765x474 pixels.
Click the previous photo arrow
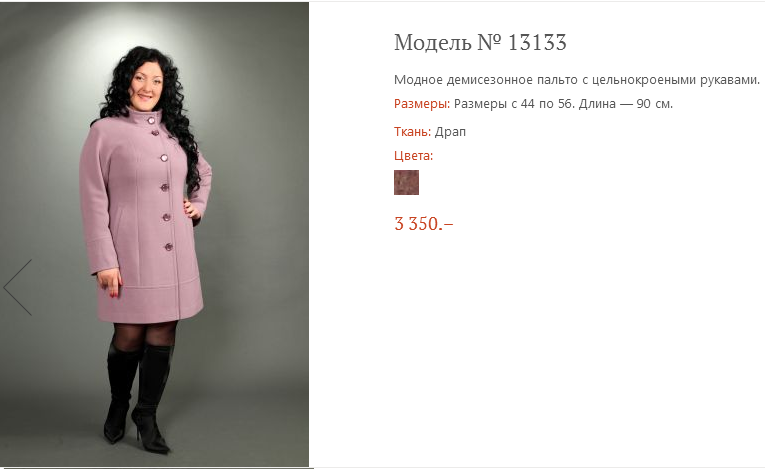click(18, 287)
